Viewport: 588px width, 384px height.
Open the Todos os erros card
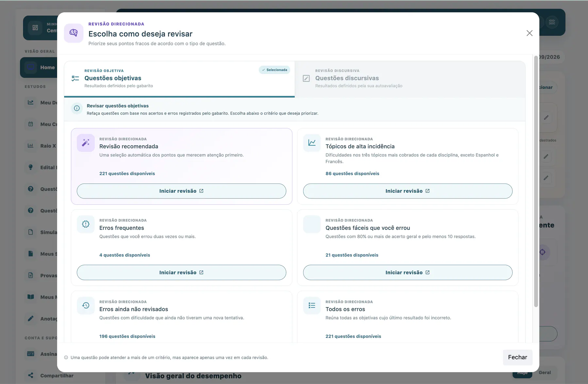(x=407, y=317)
